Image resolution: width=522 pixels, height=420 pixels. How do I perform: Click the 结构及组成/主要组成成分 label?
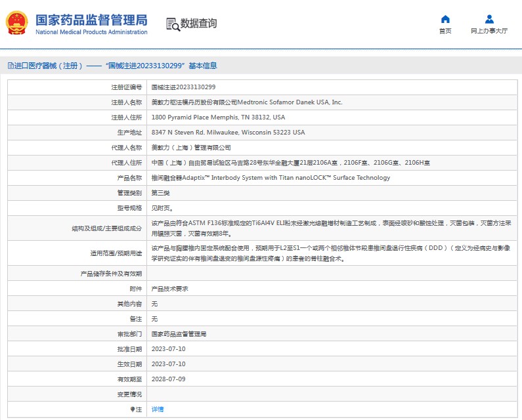[x=107, y=228]
